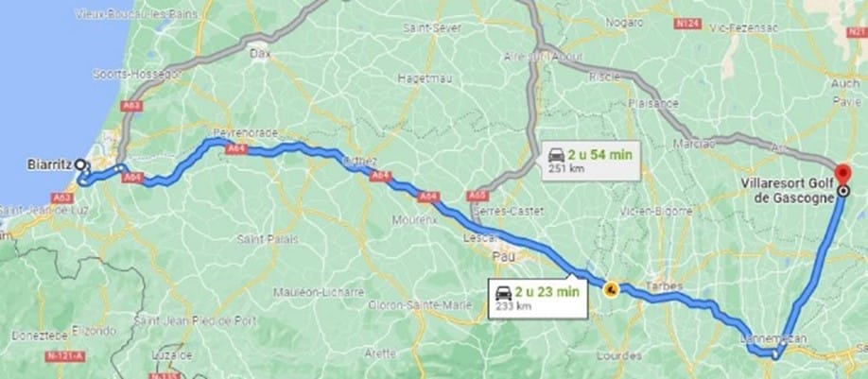Click the Saint-Palais town label
This screenshot has height=379, width=868.
(x=268, y=239)
